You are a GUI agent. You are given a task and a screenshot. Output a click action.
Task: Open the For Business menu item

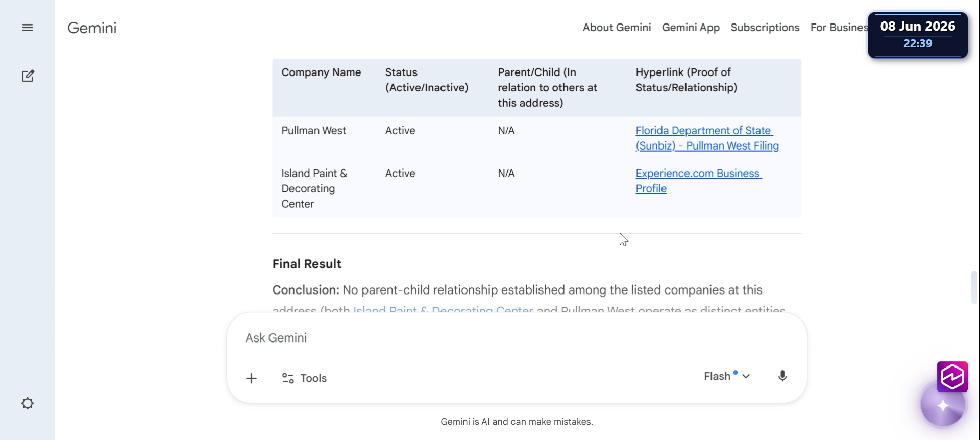(x=839, y=28)
